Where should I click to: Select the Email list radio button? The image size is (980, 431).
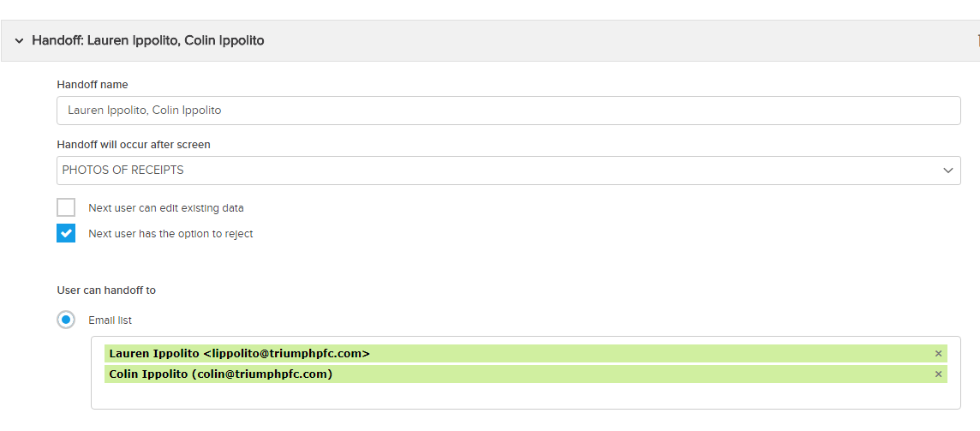click(x=66, y=320)
